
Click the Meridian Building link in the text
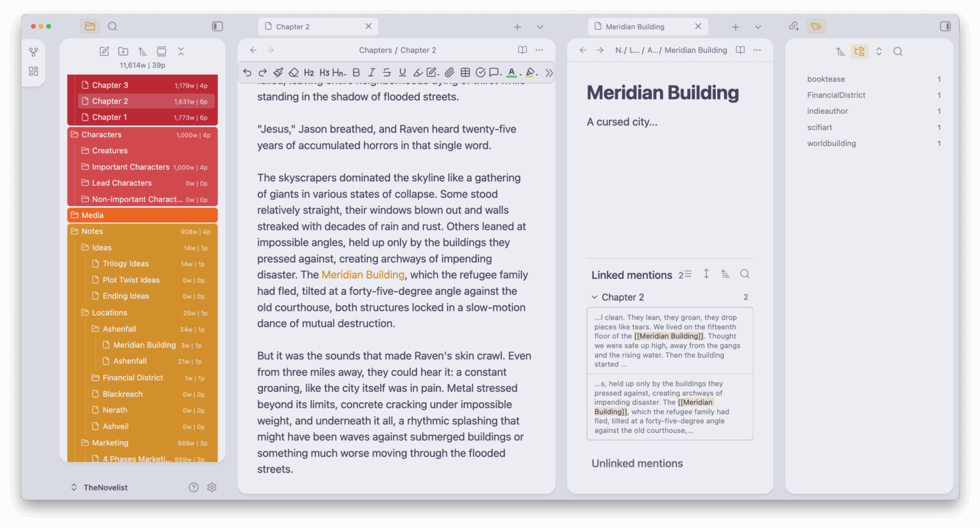363,275
